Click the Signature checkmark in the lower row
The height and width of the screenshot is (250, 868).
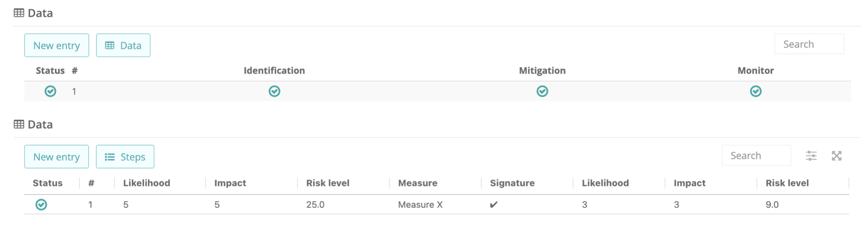pos(494,204)
